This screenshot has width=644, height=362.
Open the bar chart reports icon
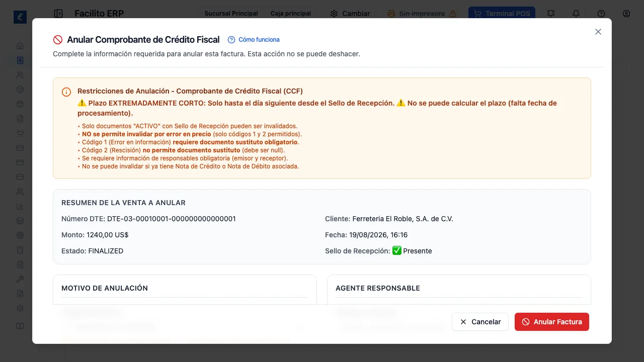pyautogui.click(x=20, y=206)
